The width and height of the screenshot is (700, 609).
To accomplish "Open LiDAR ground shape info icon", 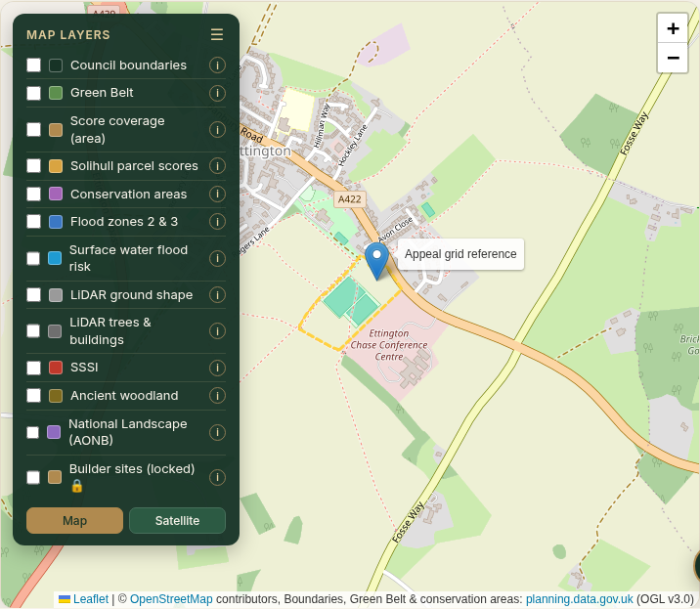I will [217, 294].
